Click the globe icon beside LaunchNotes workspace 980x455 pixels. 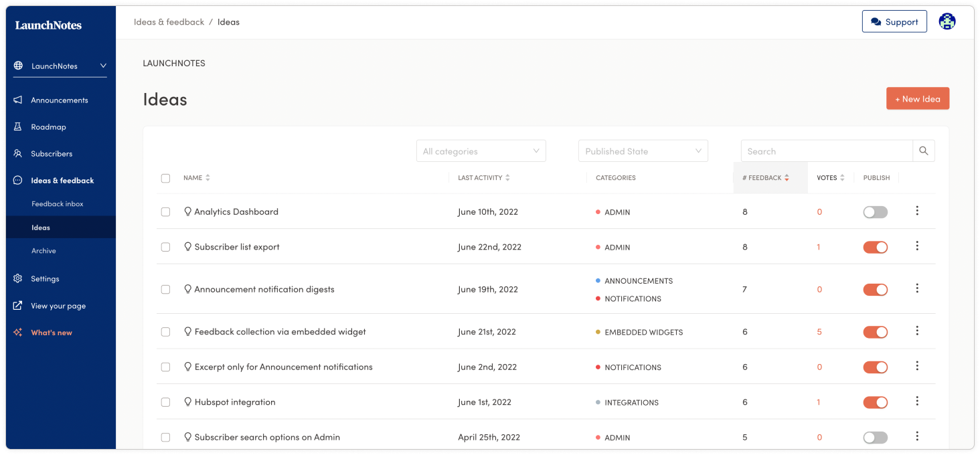click(18, 66)
